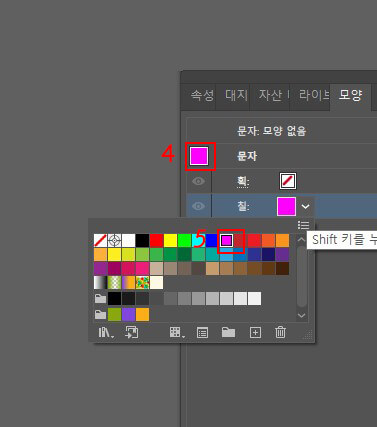Pick the pure yellow swatch in first row

170,240
